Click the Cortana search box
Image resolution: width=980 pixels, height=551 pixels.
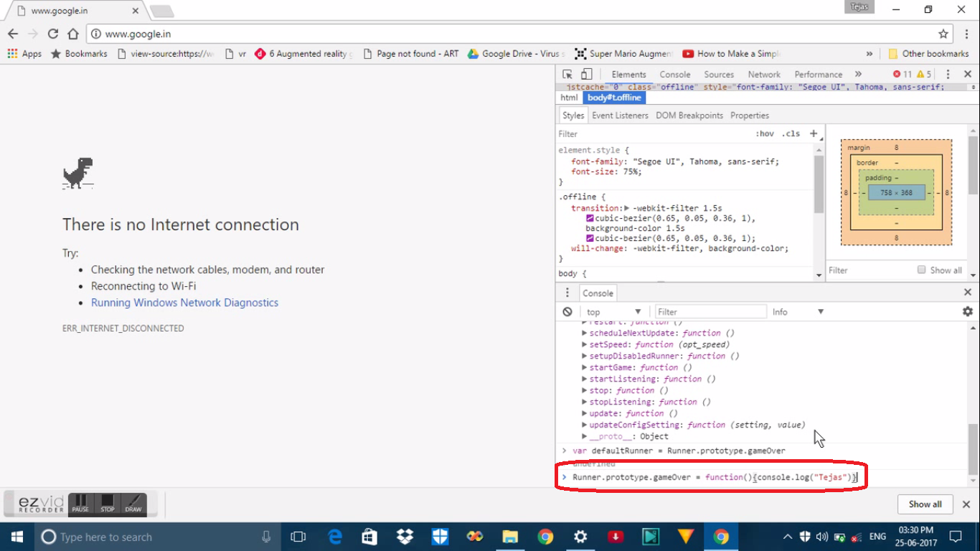click(158, 537)
